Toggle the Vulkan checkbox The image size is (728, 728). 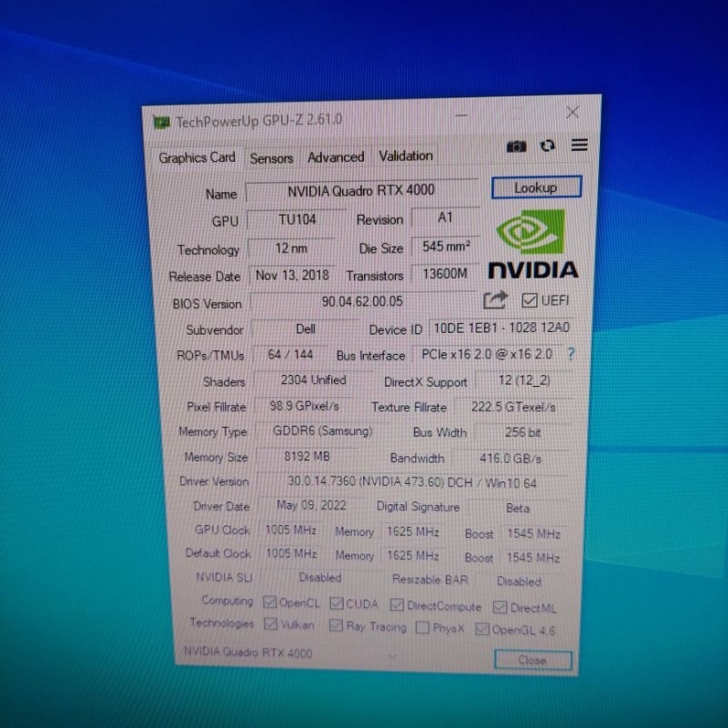pyautogui.click(x=270, y=623)
